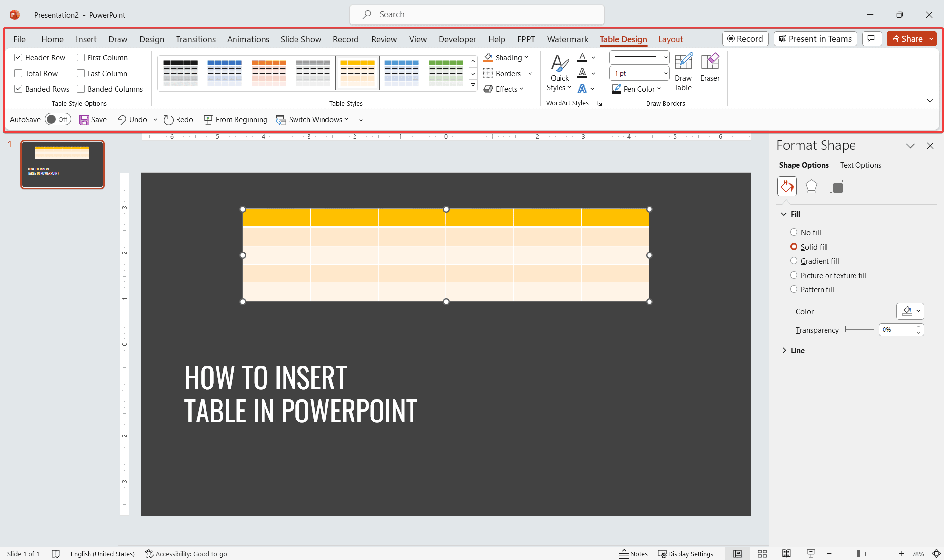Check the First Column option

click(81, 57)
